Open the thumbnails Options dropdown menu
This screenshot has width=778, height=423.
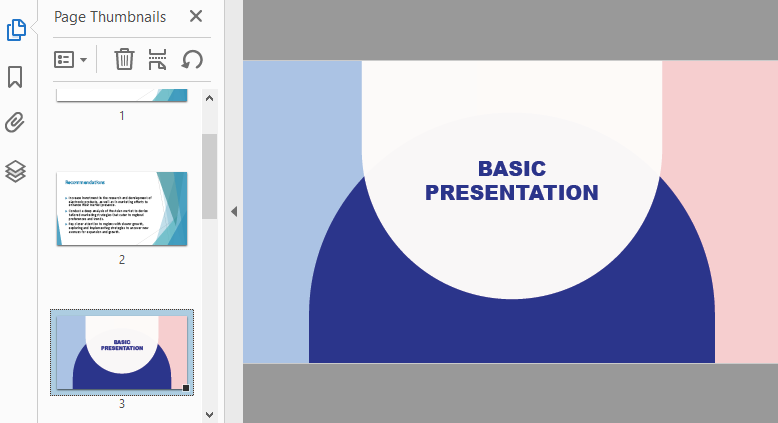[70, 59]
